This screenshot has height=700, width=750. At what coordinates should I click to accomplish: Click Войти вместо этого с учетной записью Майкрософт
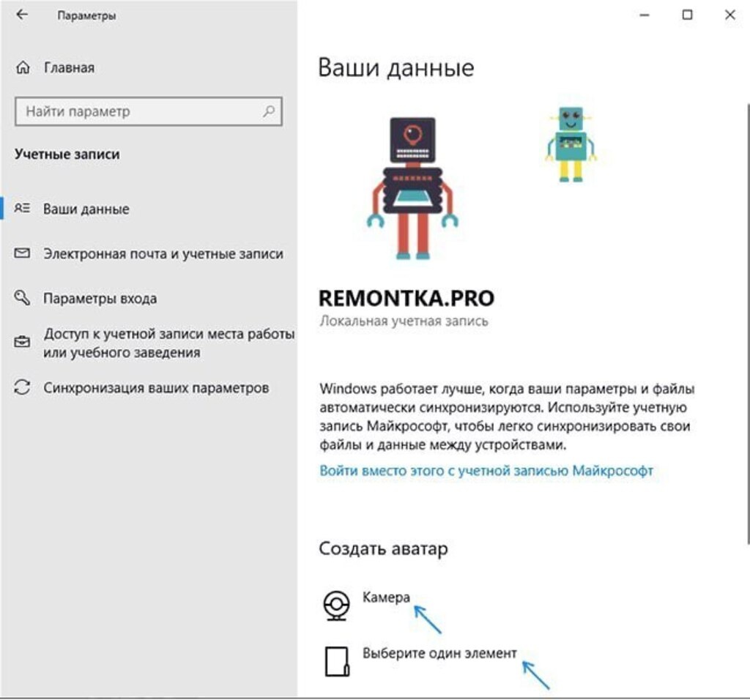(486, 471)
